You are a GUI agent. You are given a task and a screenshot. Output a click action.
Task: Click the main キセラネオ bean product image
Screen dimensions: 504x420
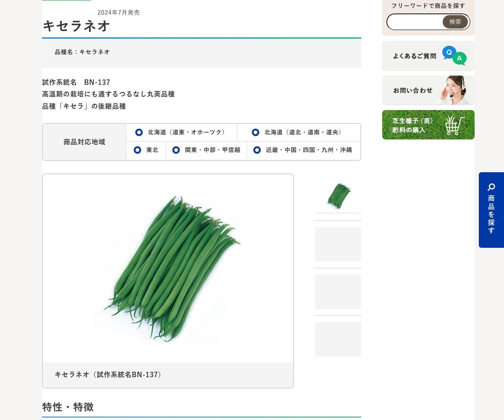pos(168,269)
